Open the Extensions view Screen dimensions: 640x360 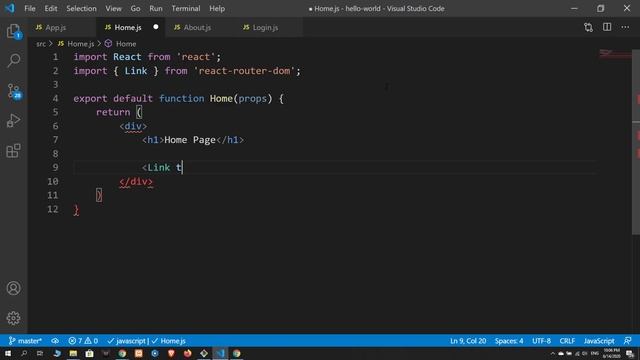tap(13, 151)
